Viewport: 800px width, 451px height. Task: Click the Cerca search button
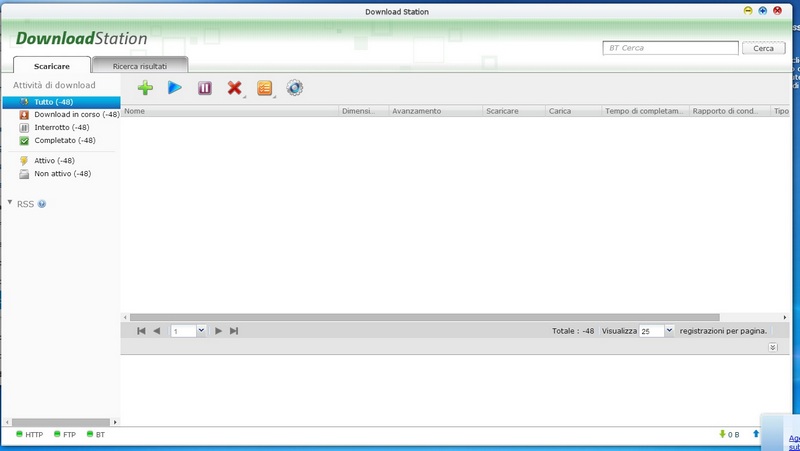click(763, 48)
